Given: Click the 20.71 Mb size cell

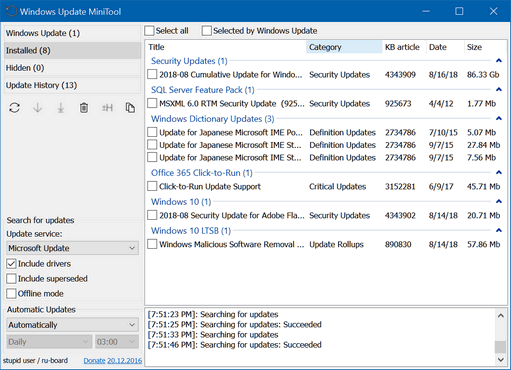Looking at the screenshot, I should [x=483, y=215].
